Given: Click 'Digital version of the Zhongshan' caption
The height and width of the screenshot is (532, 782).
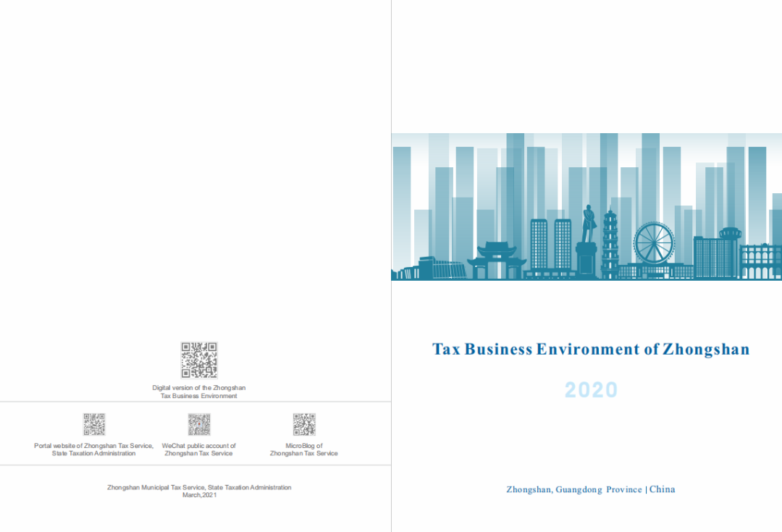Looking at the screenshot, I should (x=199, y=387).
